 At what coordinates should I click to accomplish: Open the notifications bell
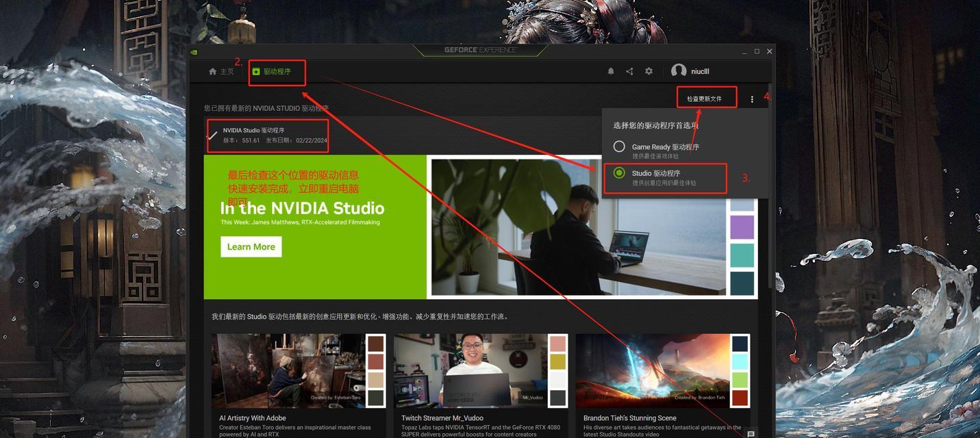pos(611,71)
